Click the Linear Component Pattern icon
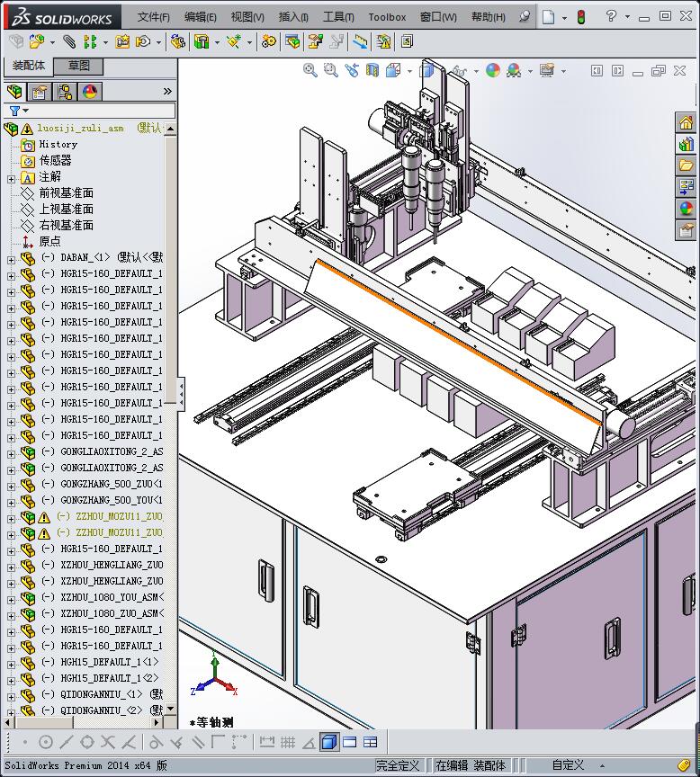This screenshot has height=777, width=700. [x=90, y=41]
